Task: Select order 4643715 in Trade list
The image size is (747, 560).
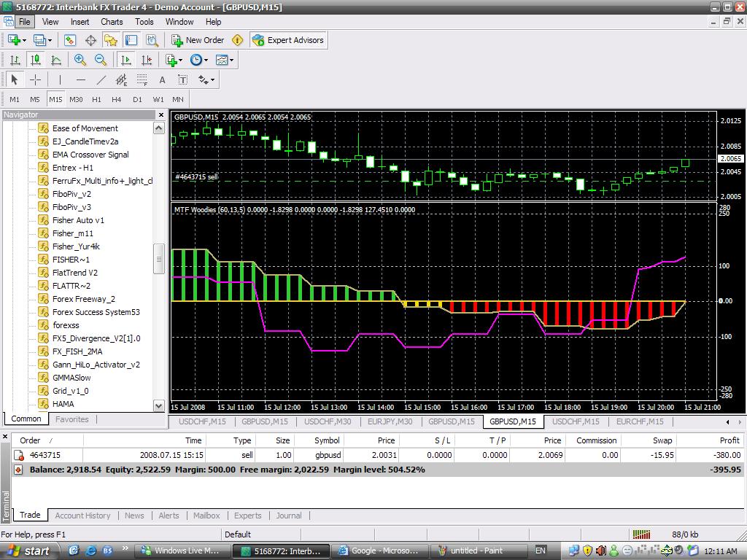Action: point(376,455)
